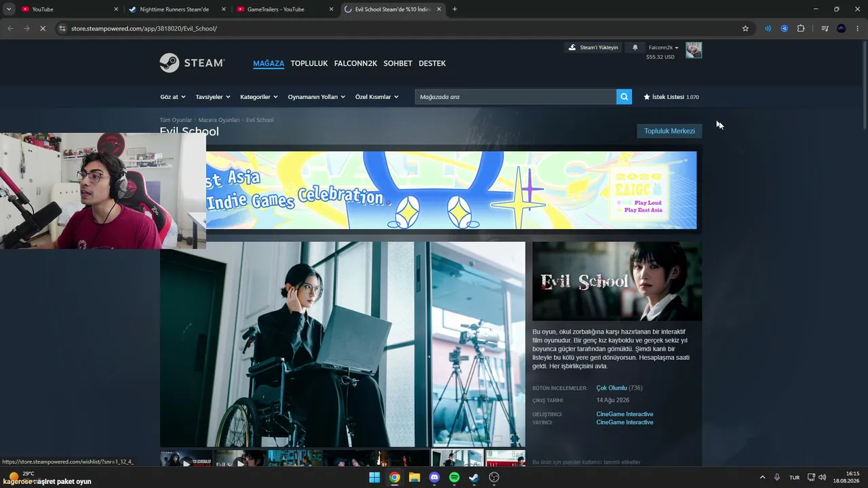Expand the Tavsiyeler dropdown
868x488 pixels.
click(x=213, y=97)
